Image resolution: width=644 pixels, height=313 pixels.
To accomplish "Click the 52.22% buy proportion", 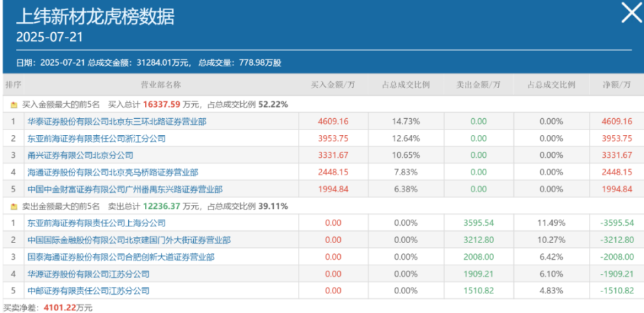I will [273, 105].
